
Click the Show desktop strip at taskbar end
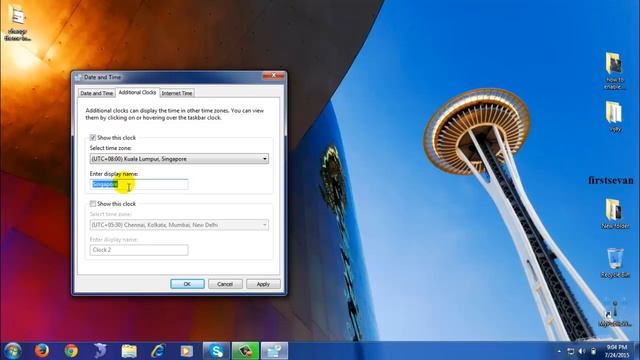coord(636,351)
